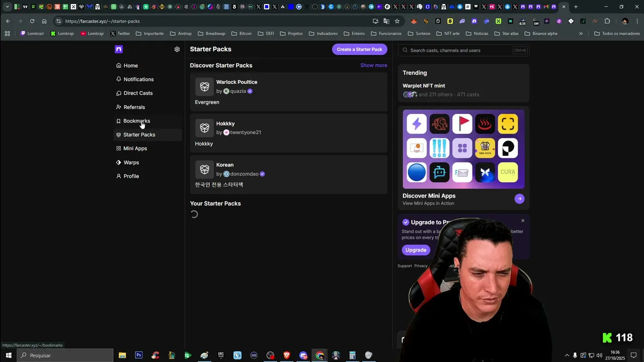The image size is (644, 362).
Task: Click the Pesquisar taskbar search box
Action: tap(65, 355)
